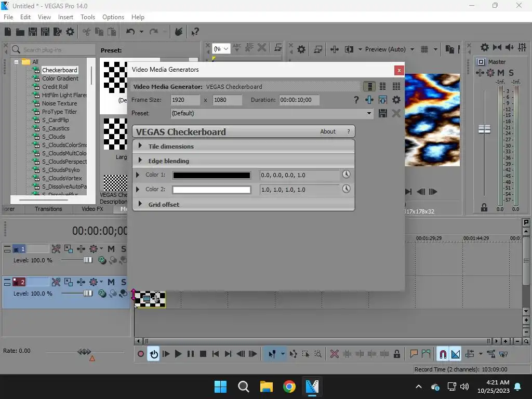Click the About link in VEGAS Checkerboard header
Screen dimensions: 532x399
328,131
